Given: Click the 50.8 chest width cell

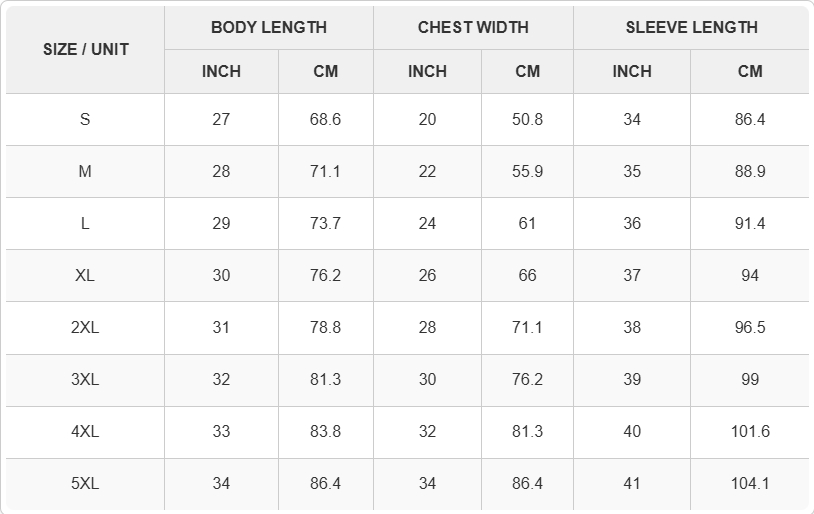Looking at the screenshot, I should (x=527, y=120).
